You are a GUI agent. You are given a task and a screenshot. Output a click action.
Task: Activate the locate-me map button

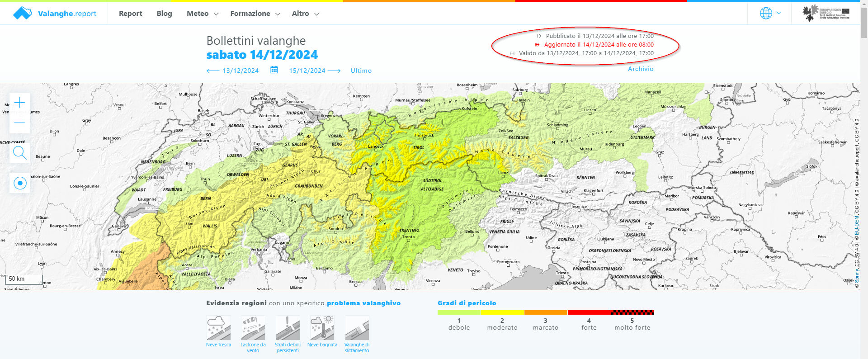click(x=20, y=183)
